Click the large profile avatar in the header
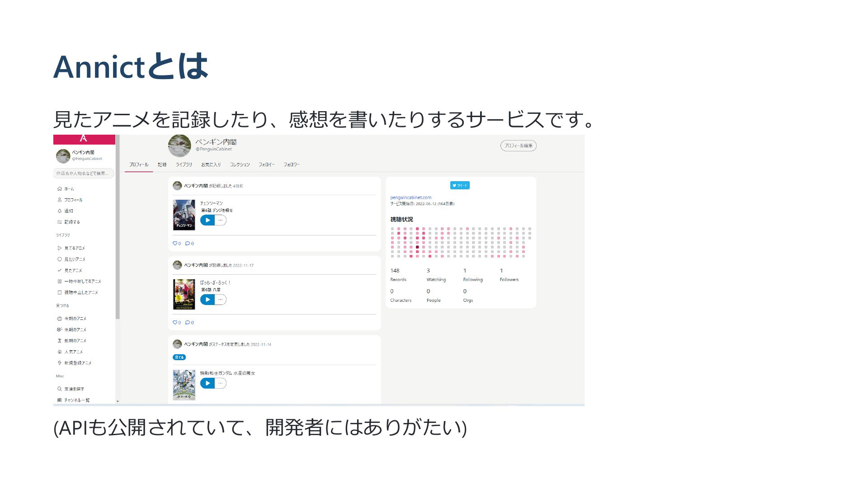Viewport: 868px width, 488px height. [179, 145]
